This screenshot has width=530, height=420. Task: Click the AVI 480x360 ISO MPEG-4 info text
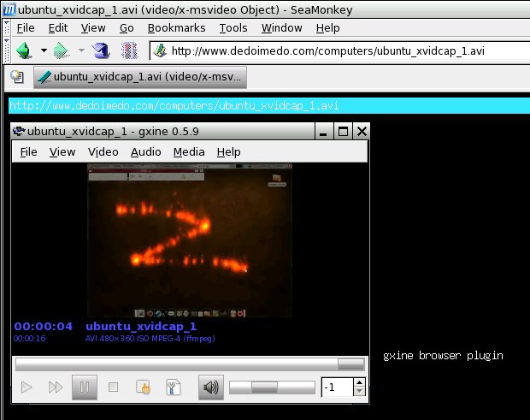pos(150,339)
